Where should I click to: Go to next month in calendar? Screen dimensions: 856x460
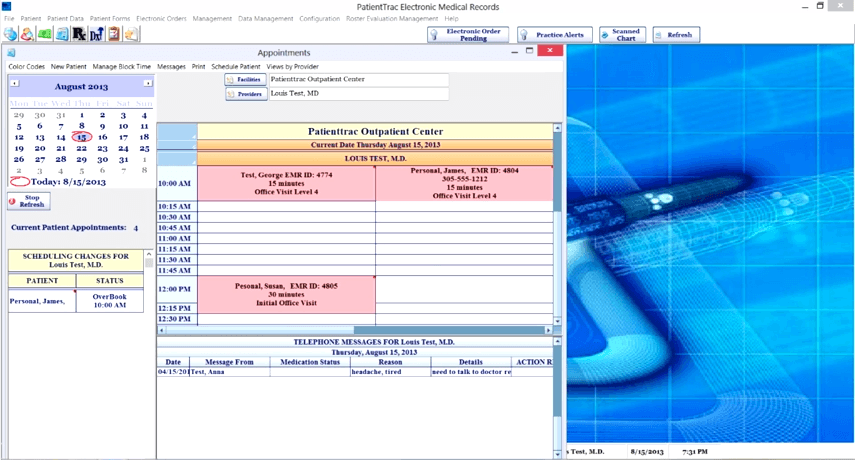(148, 83)
